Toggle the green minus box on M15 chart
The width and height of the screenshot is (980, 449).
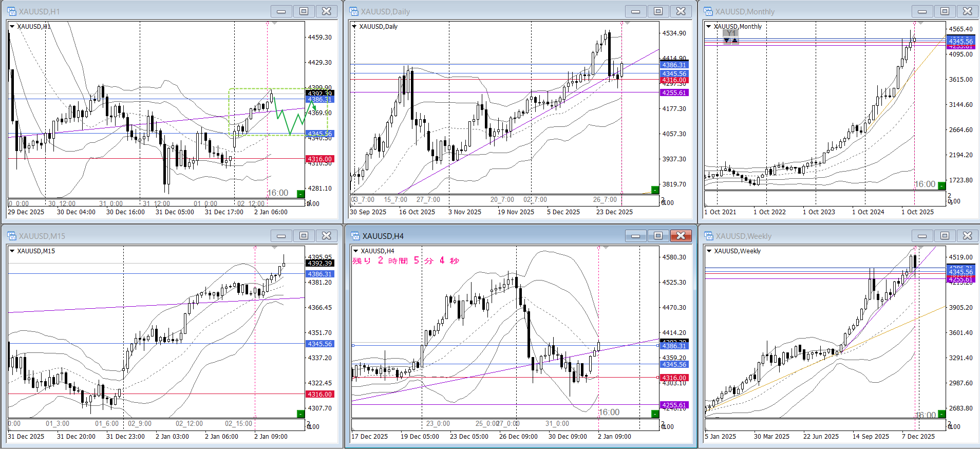tap(300, 414)
